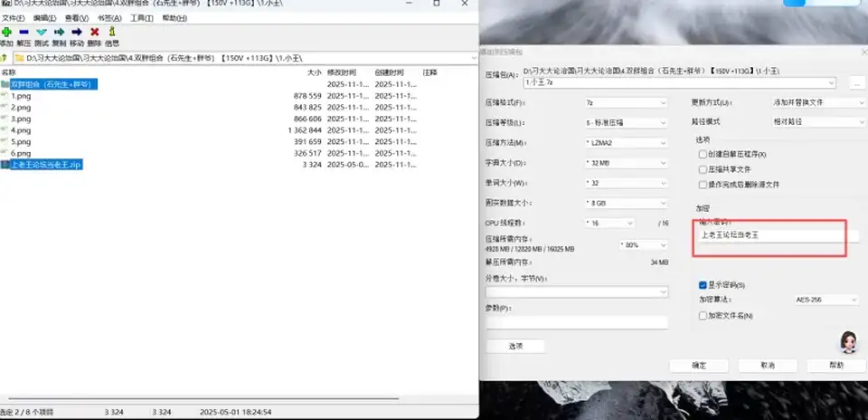Viewport: 868px width, 420px height.
Task: Click the file icon of 3.png
Action: (x=5, y=119)
